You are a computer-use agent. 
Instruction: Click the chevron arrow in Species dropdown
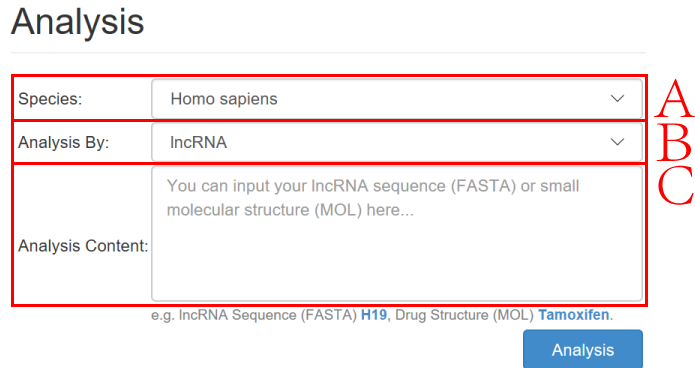617,98
